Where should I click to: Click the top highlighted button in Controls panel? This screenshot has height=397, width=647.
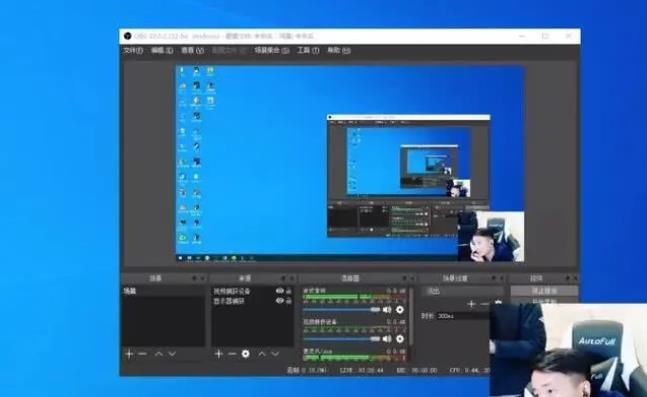(544, 291)
